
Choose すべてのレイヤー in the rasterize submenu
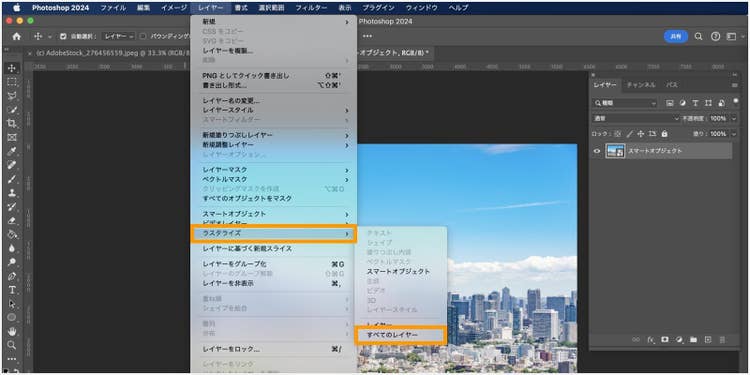(x=401, y=335)
